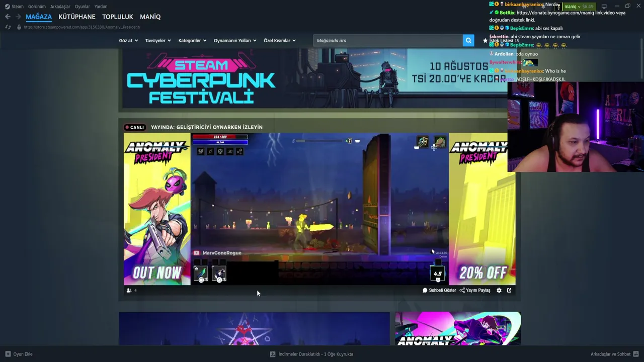The image size is (644, 362).
Task: Expand the Özel Kısımlar dropdown
Action: (x=280, y=41)
